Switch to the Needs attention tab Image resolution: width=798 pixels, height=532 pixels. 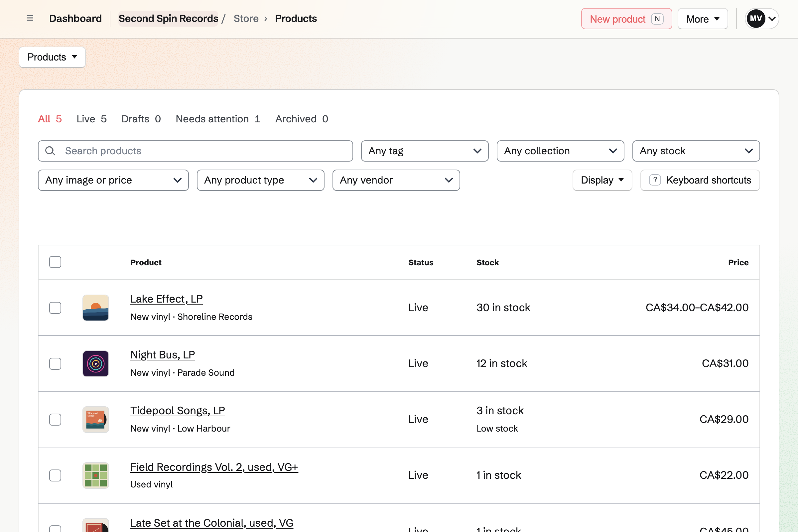point(218,119)
